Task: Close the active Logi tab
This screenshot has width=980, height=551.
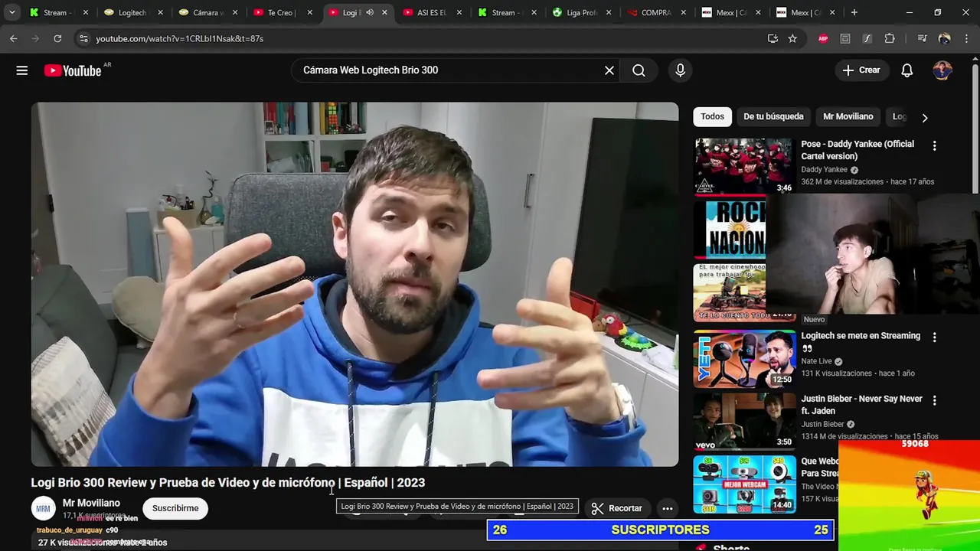Action: coord(385,12)
